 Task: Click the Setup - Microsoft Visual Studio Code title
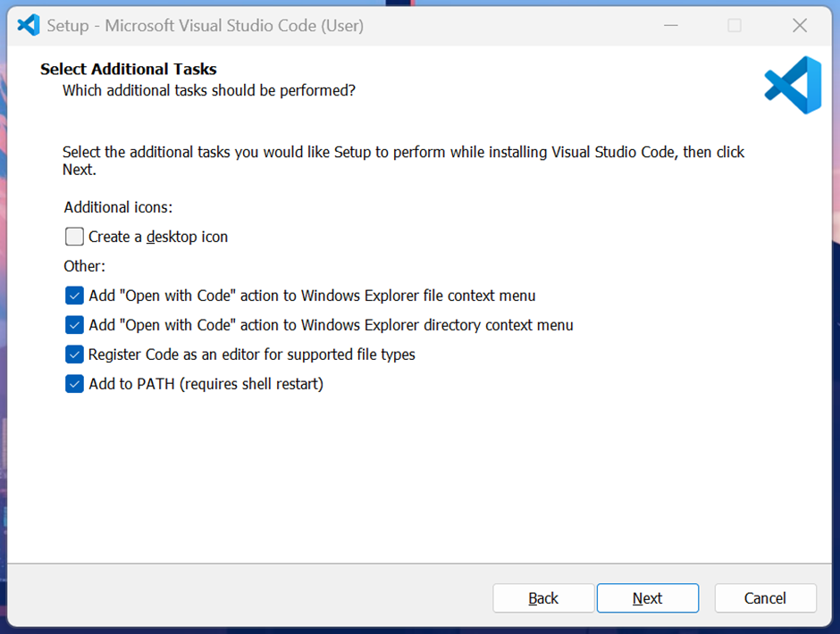[206, 25]
